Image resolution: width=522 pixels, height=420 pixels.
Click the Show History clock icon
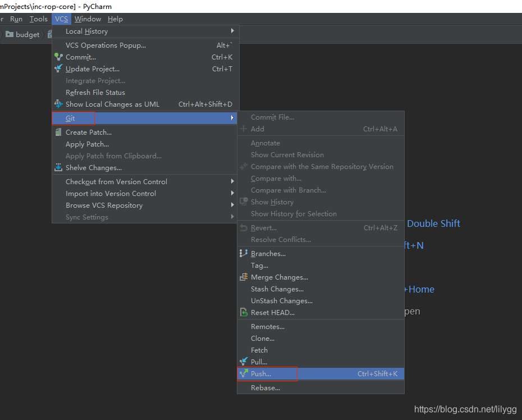244,202
